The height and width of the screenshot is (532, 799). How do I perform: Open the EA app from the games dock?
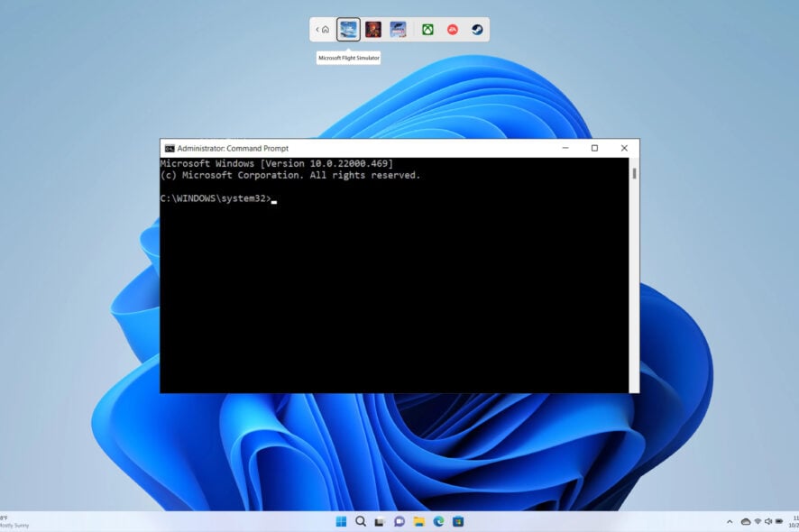[454, 29]
